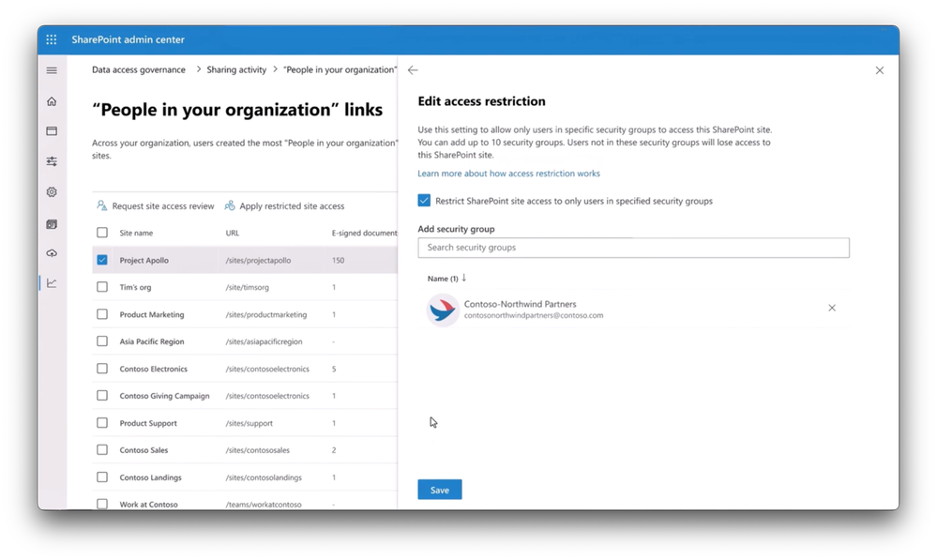Check the Contoso Giving Campaign row checkbox

(x=102, y=396)
